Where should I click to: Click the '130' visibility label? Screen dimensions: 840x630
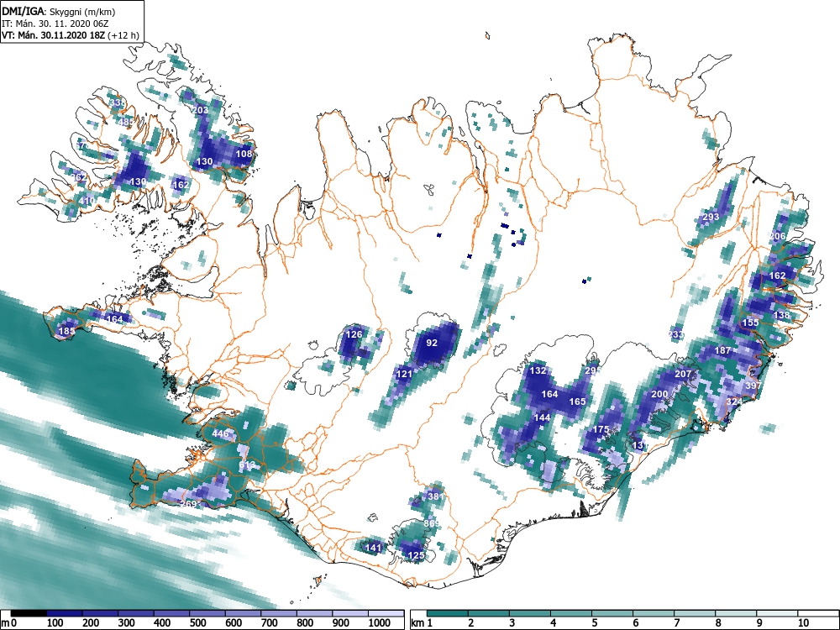pyautogui.click(x=205, y=161)
